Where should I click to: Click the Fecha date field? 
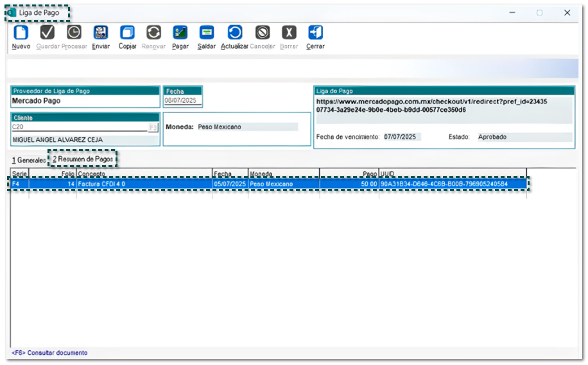(x=182, y=101)
